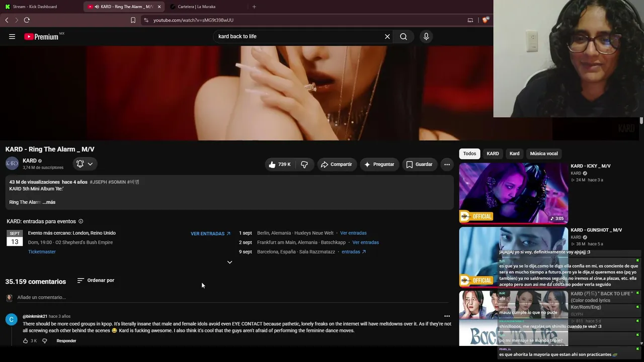Click the Preguntar button
Viewport: 644px width, 362px height.
(x=379, y=164)
